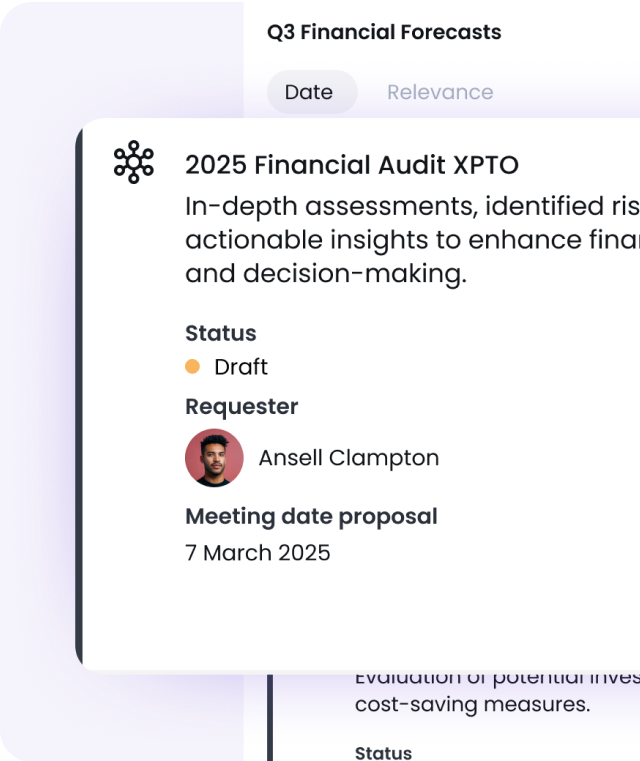Click the Draft status text
This screenshot has width=640, height=761.
coord(241,367)
